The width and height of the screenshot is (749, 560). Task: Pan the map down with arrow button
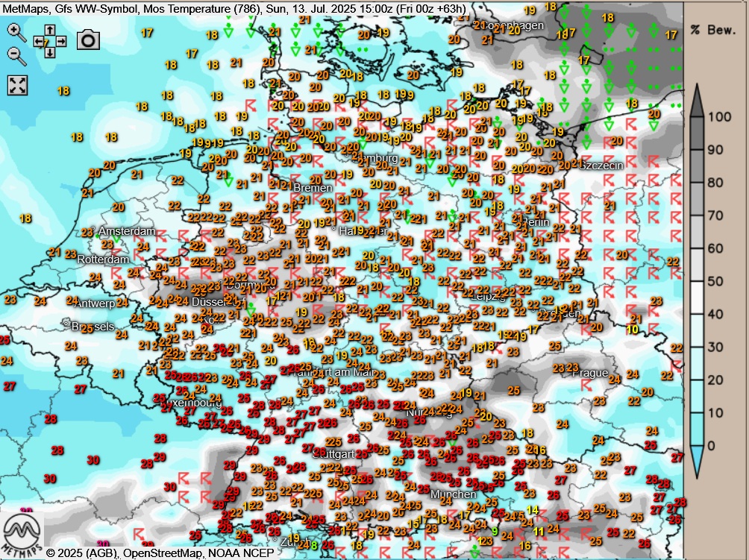49,53
